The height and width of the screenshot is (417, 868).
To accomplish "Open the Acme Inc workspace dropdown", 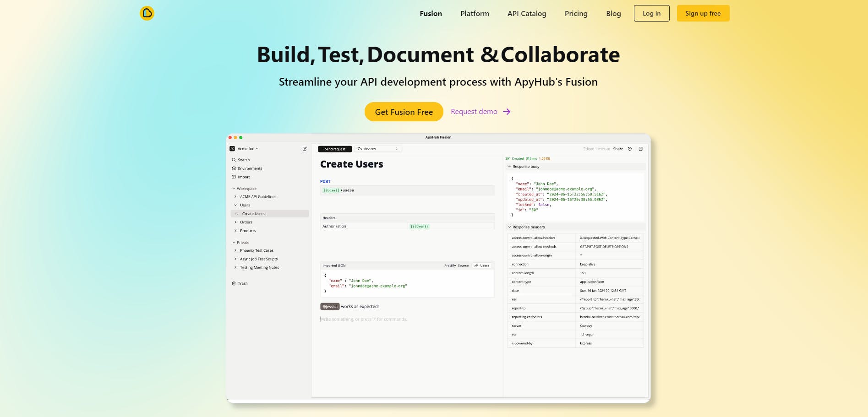I will [x=248, y=149].
